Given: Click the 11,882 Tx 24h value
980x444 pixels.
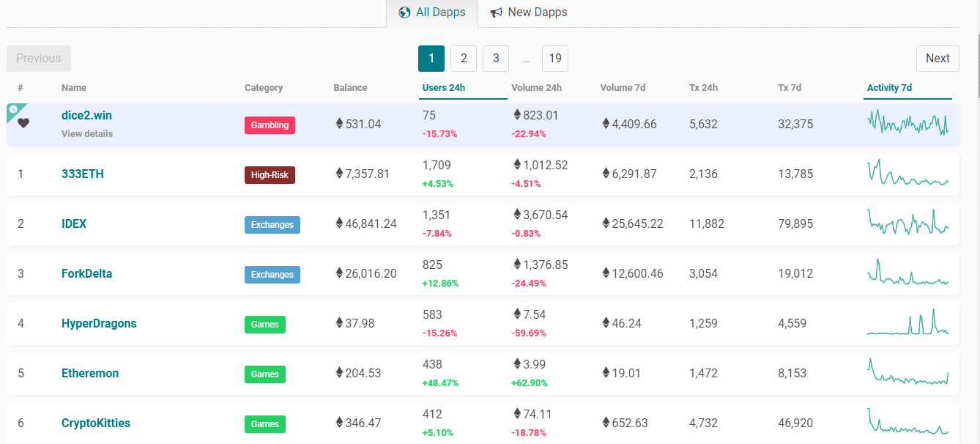Looking at the screenshot, I should pos(707,224).
